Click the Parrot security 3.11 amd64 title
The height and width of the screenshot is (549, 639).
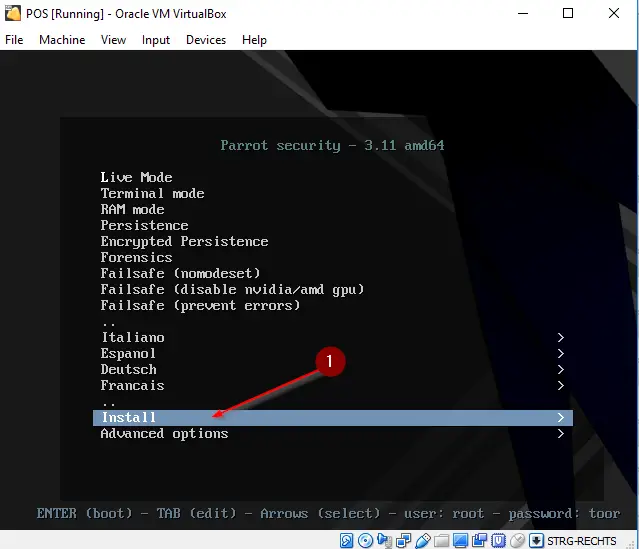(x=333, y=146)
